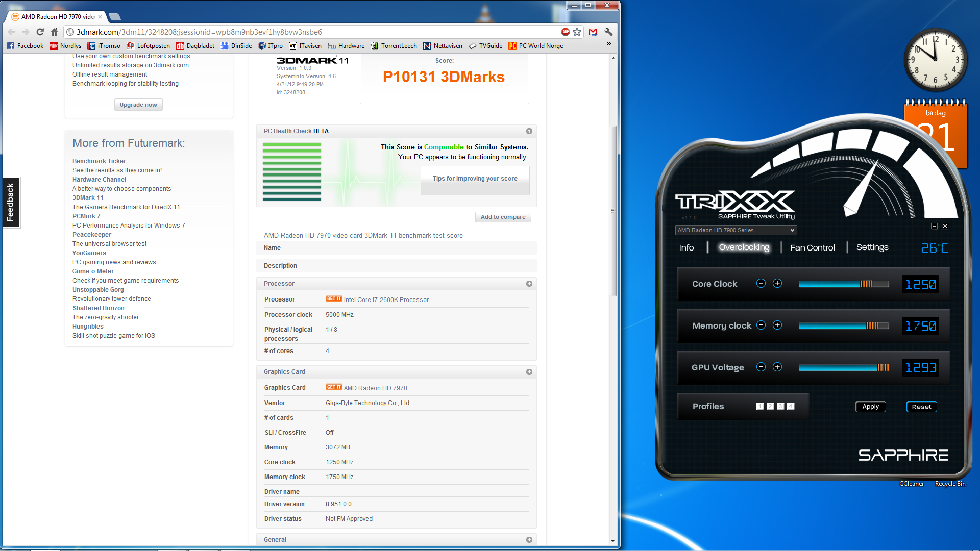Expand the General section

coord(529,540)
